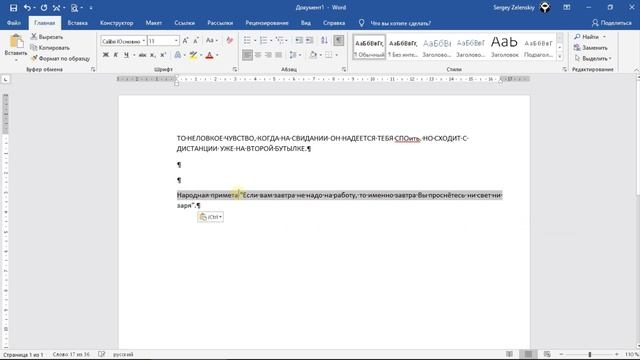
Task: Click the shading paint bucket icon
Action: pos(313,55)
